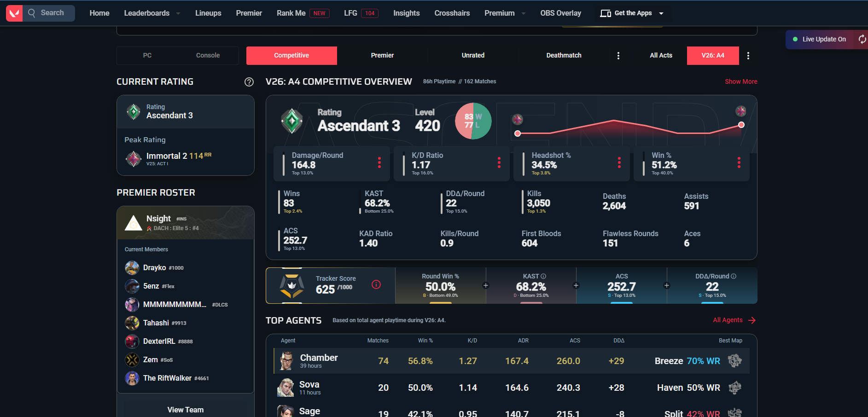
Task: Open Lineups in navigation
Action: coord(208,13)
